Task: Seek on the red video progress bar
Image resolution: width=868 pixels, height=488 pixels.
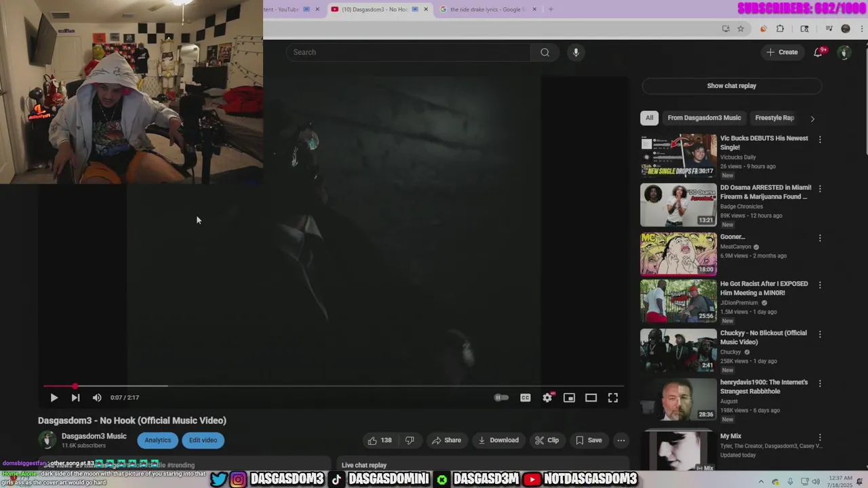Action: (x=332, y=386)
